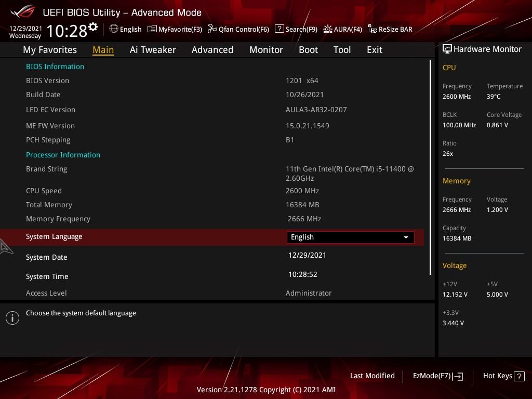Screen dimensions: 532x399
Task: Toggle ReSize BAR icon
Action: tap(373, 29)
